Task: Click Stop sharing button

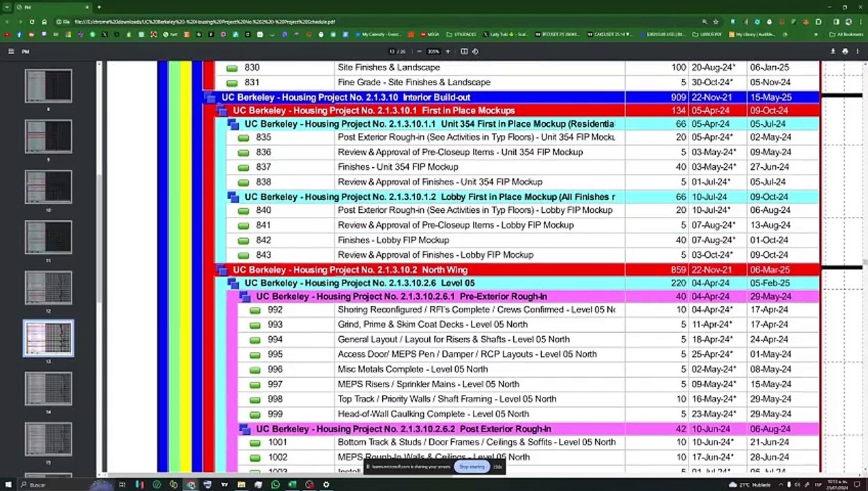Action: 472,467
